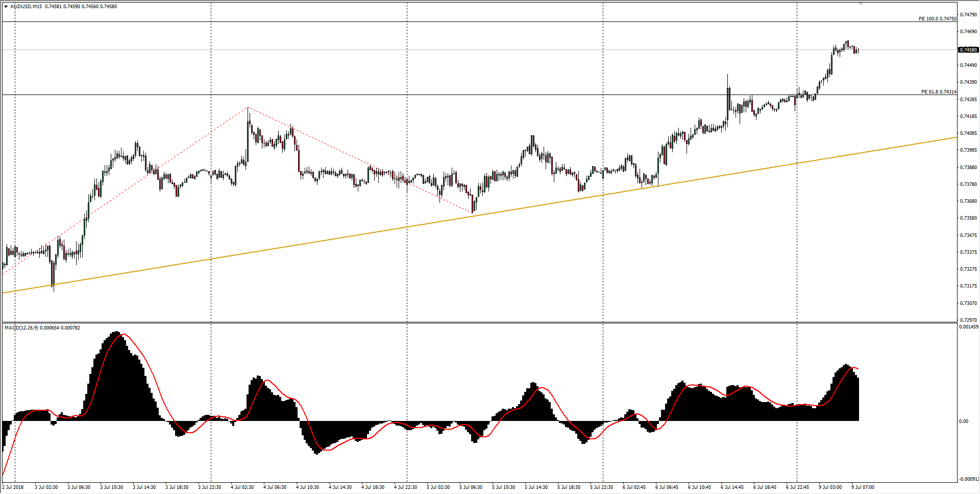Select the FE 100.0 0.74750 level label

[937, 19]
